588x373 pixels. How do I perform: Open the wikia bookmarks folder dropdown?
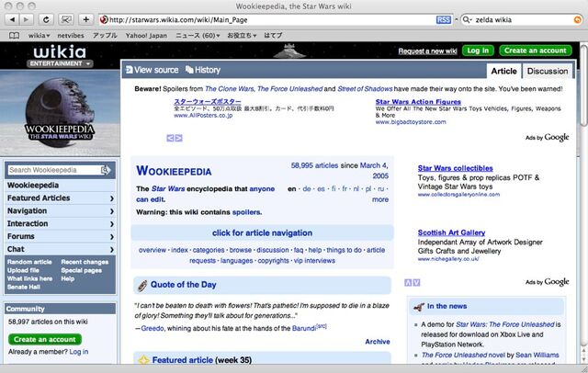39,36
